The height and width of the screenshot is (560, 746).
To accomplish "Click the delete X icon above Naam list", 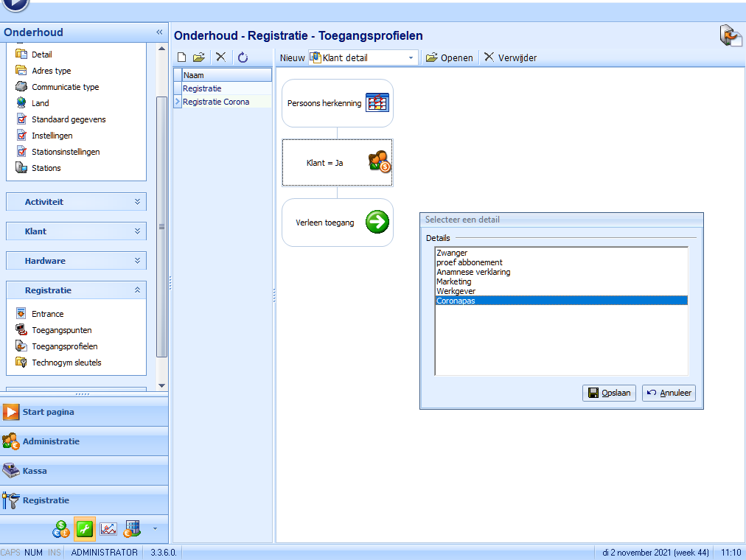I will point(220,57).
